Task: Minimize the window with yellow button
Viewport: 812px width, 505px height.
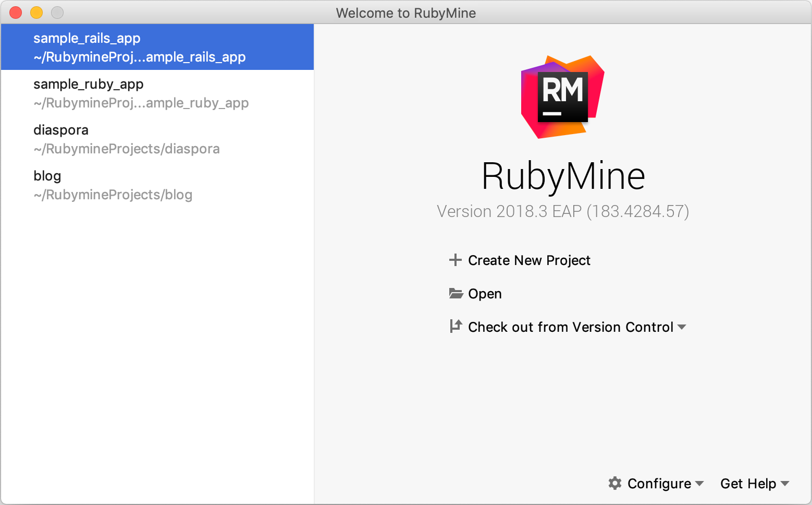Action: coord(36,13)
